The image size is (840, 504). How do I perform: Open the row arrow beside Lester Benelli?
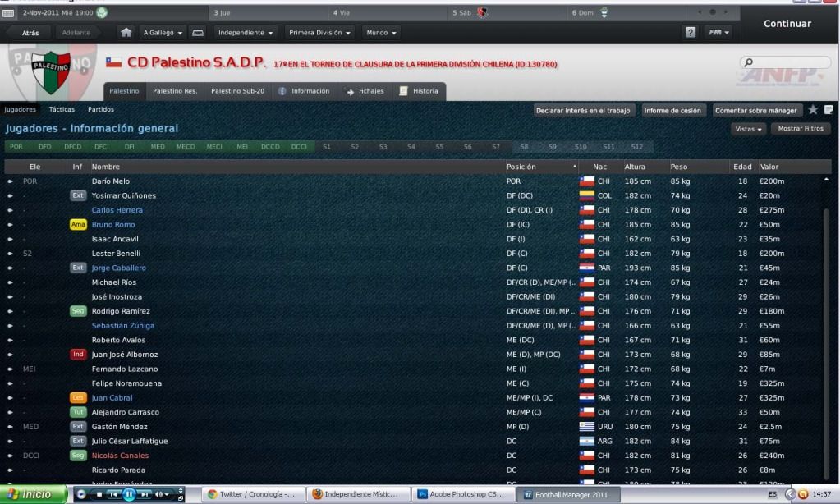(x=10, y=254)
